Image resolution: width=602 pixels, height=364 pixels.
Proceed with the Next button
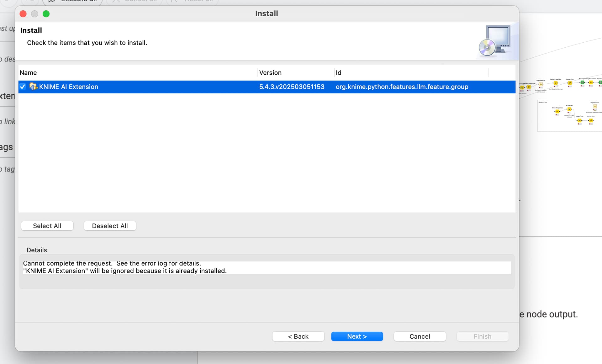tap(357, 336)
